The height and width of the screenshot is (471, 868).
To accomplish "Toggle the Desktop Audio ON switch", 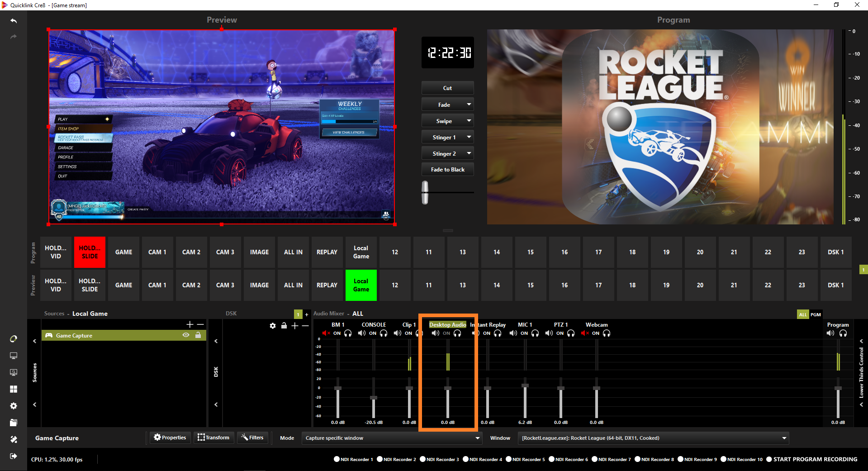I will coord(446,333).
